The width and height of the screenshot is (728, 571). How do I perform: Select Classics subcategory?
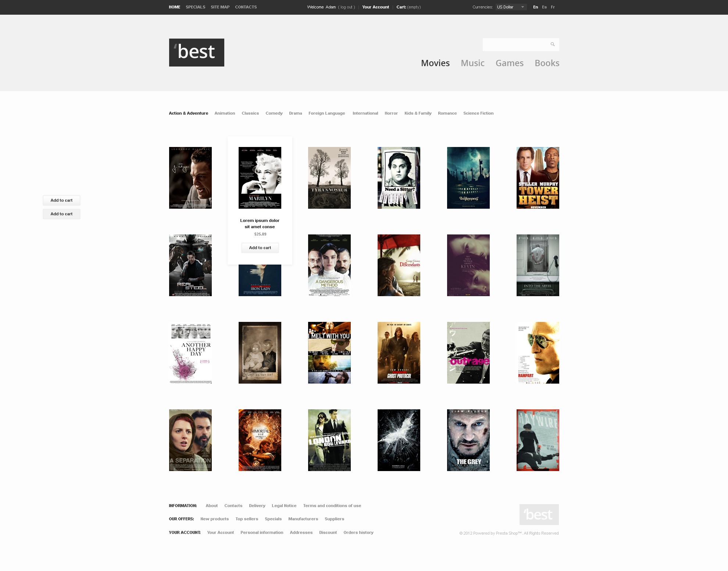[x=250, y=113]
